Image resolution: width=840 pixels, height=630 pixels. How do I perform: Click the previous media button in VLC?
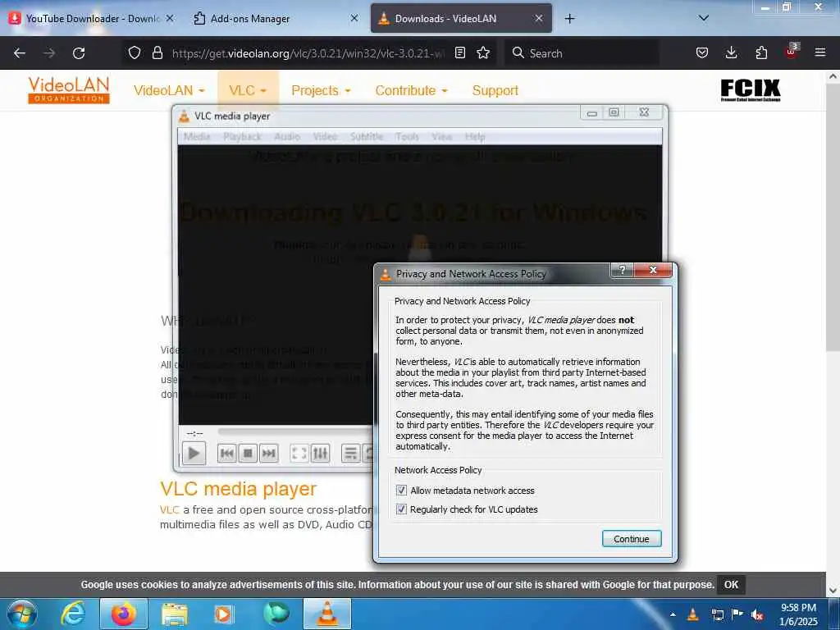click(x=227, y=453)
